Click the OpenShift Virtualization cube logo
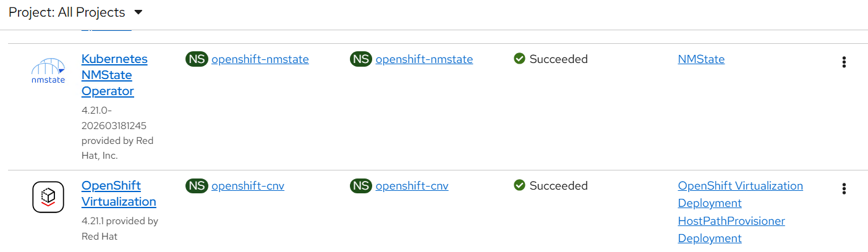Viewport: 868px width, 252px height. pyautogui.click(x=48, y=197)
